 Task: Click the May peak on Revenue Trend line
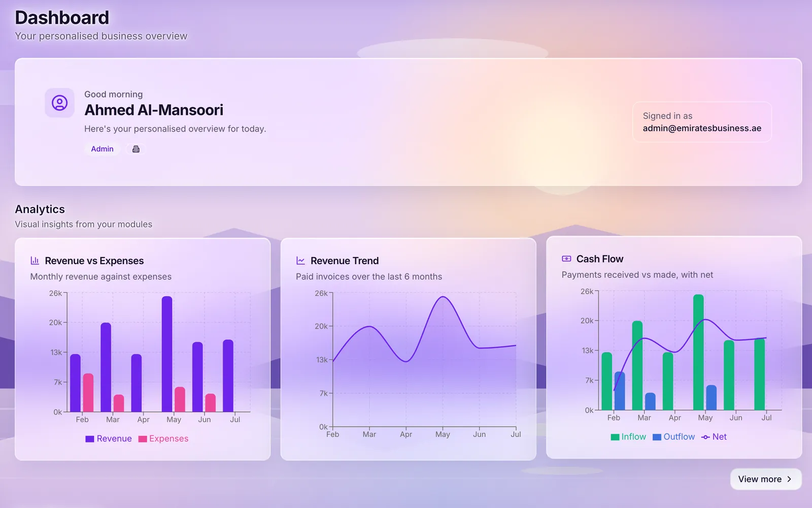[443, 297]
